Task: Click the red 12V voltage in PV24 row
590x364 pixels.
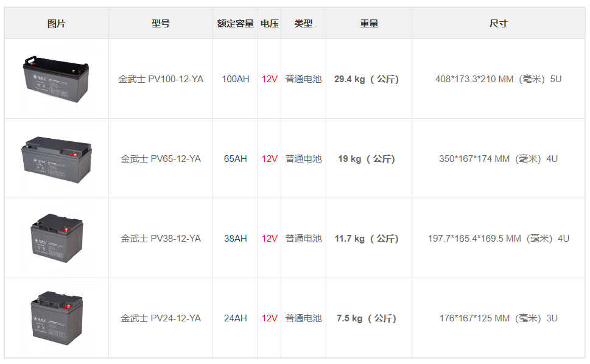Action: coord(269,318)
